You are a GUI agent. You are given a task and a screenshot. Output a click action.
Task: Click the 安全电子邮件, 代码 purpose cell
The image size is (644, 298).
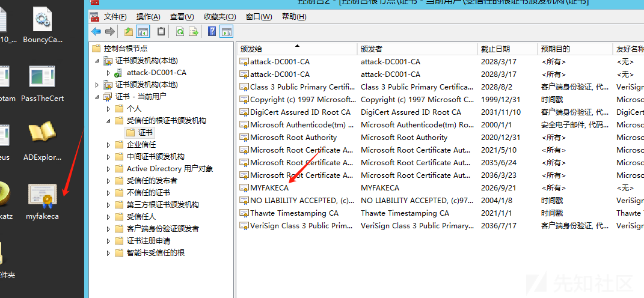tap(575, 125)
